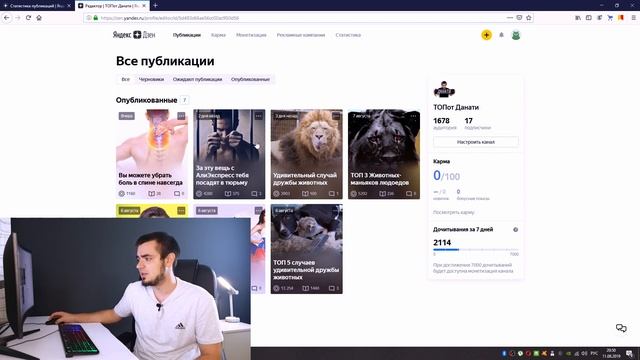Open options menu on АлиЭкспресс card

(259, 116)
